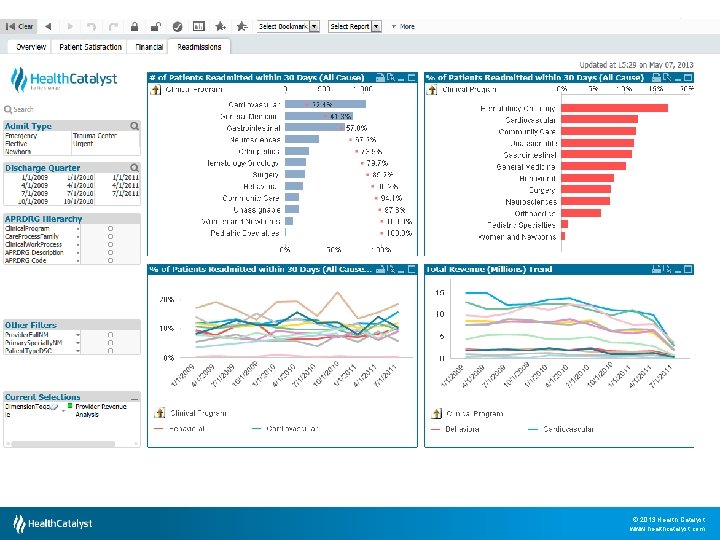The height and width of the screenshot is (540, 720).
Task: Toggle the APRDRG Code radio circle
Action: point(110,260)
